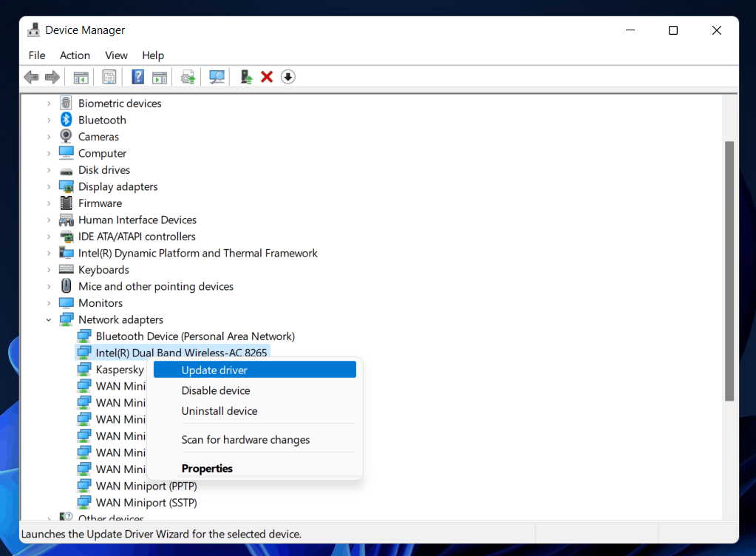Screen dimensions: 756x556
Task: Click Scan for hardware changes monitor icon
Action: tap(217, 77)
